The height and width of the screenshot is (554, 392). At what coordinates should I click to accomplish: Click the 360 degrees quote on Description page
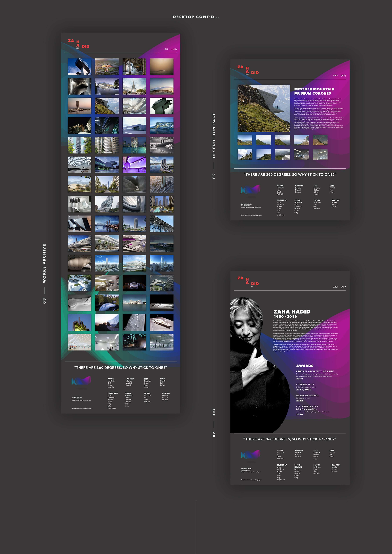(290, 174)
